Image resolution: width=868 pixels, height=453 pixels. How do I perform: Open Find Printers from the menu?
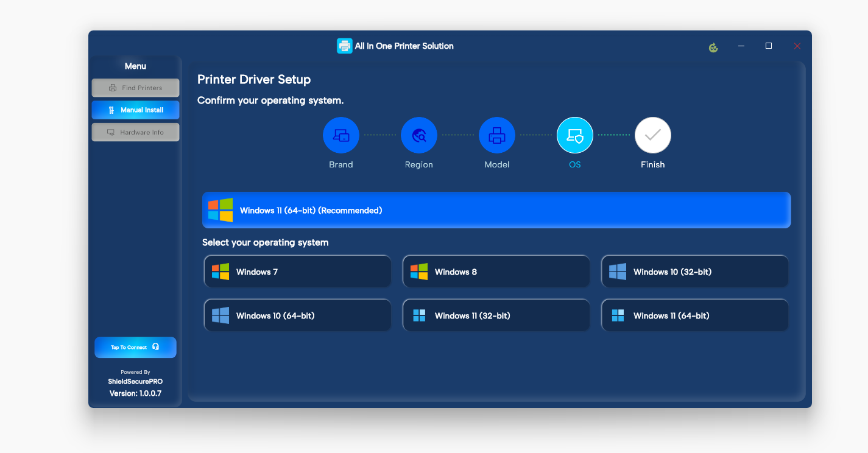[136, 88]
